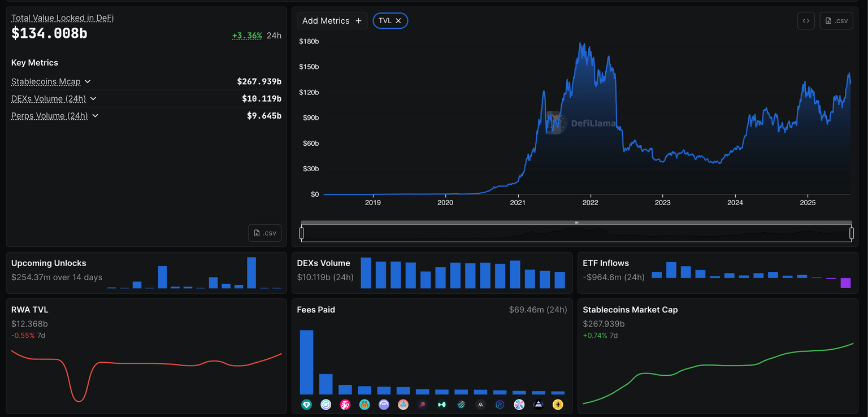Open the Add Metrics menu

tap(332, 21)
